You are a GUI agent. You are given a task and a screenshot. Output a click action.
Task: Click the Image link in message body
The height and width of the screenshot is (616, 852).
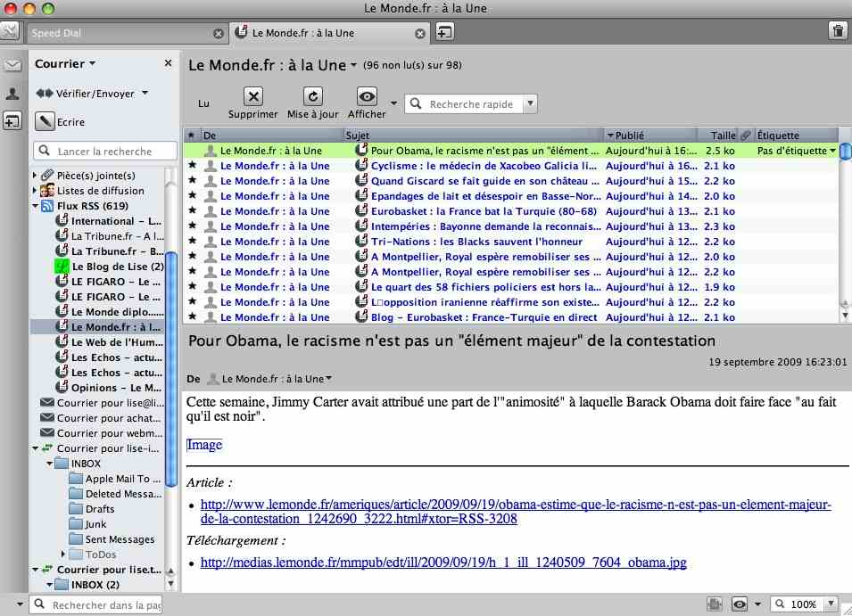click(204, 445)
